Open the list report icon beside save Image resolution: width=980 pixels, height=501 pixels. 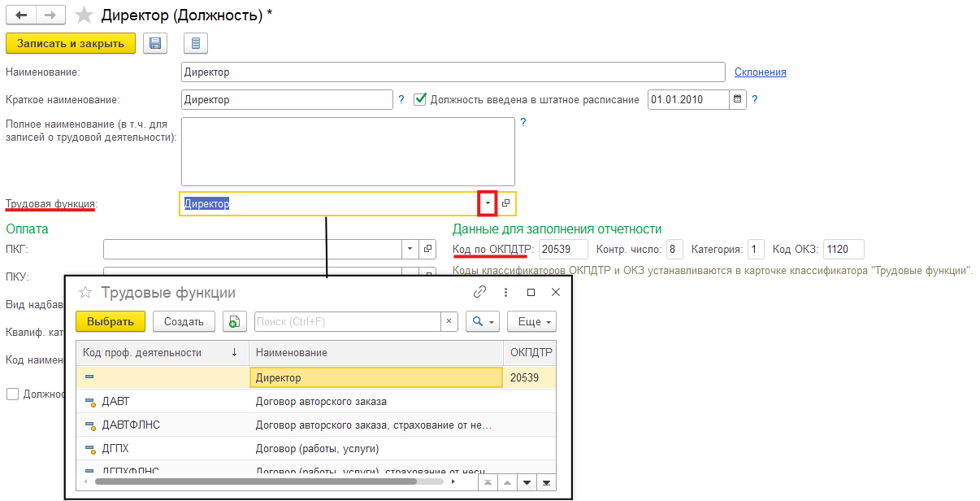click(x=196, y=43)
